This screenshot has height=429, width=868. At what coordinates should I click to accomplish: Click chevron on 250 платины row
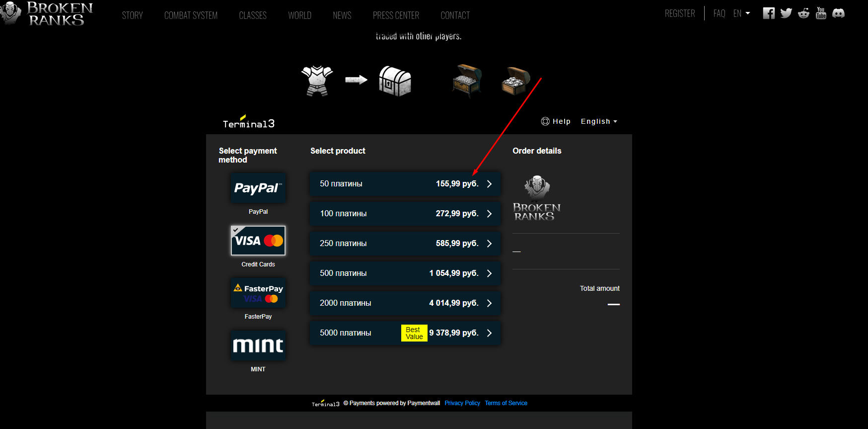tap(489, 244)
